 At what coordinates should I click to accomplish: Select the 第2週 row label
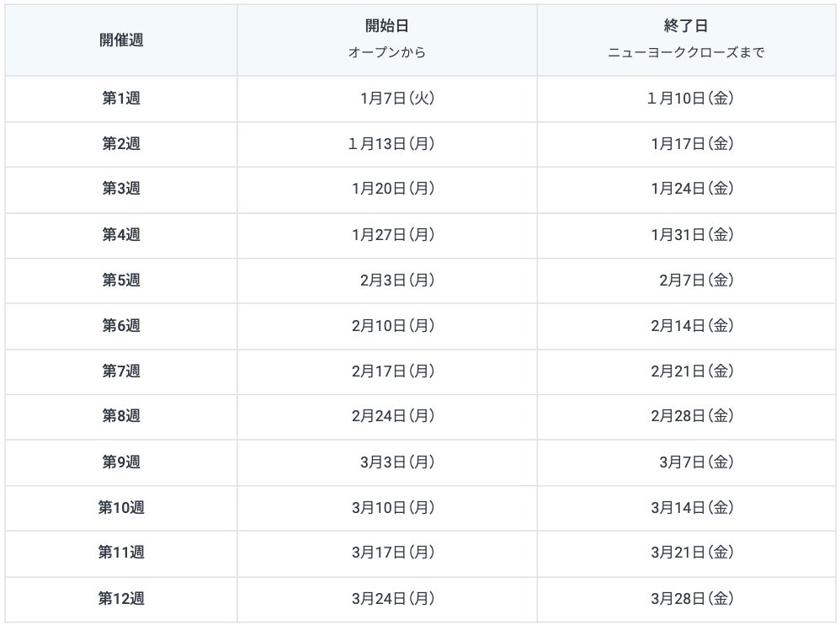click(121, 144)
